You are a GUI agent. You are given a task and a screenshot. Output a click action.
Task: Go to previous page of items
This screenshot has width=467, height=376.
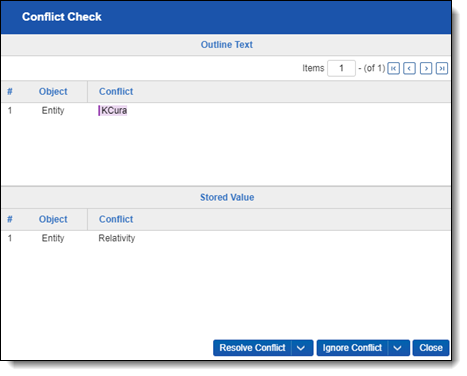coord(409,68)
